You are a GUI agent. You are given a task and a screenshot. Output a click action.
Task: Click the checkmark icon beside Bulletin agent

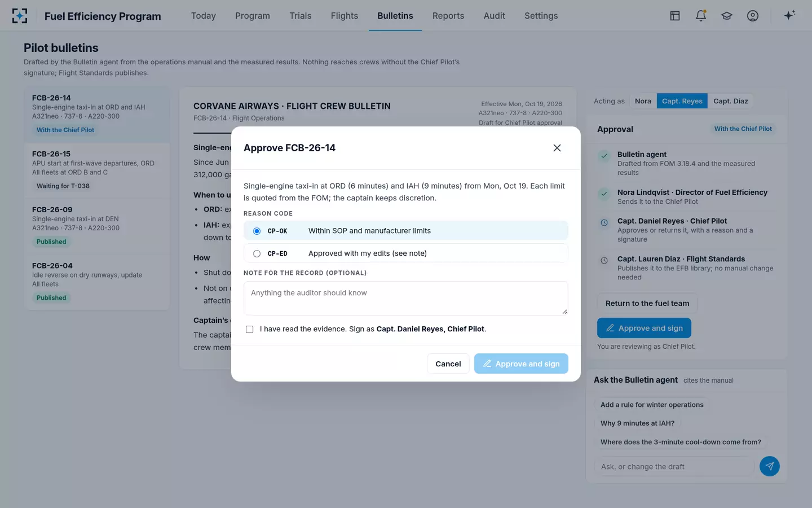pos(604,156)
